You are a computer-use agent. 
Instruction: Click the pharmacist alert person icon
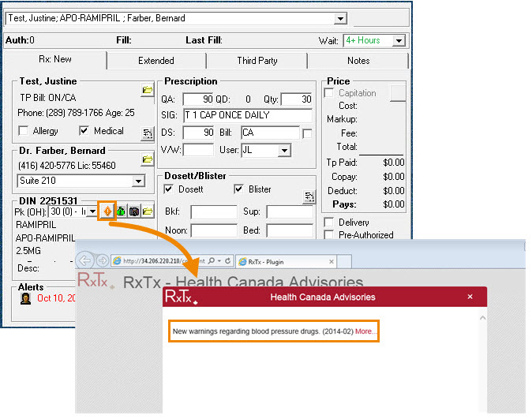[25, 298]
